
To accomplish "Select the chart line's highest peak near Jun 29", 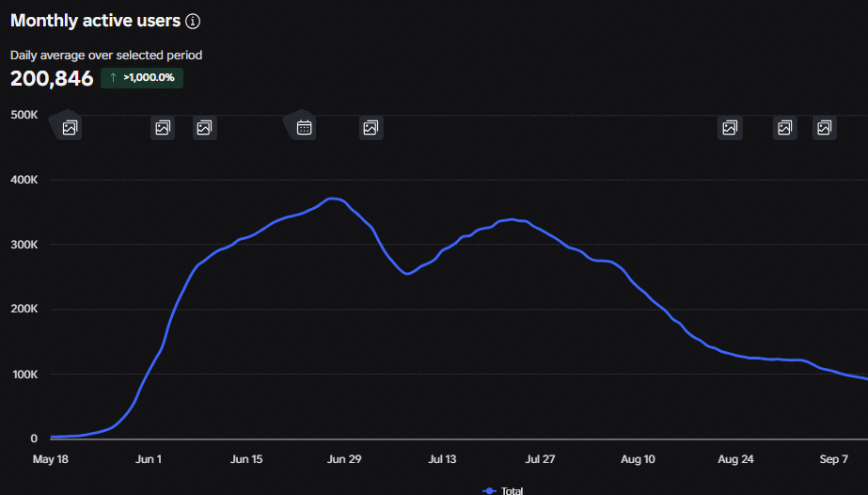I will (x=332, y=199).
